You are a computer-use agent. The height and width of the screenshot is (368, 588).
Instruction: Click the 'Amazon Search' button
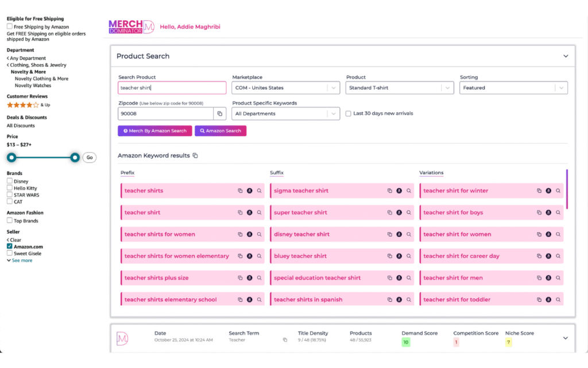(220, 131)
